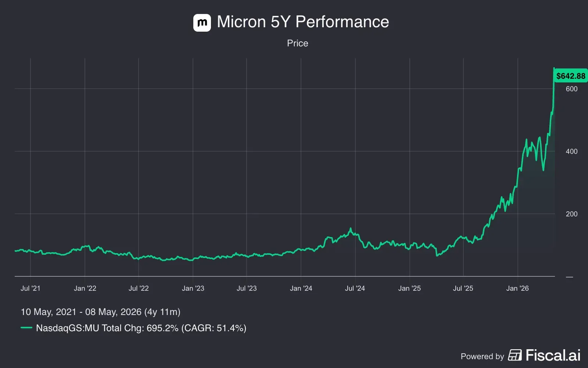Image resolution: width=588 pixels, height=368 pixels.
Task: Click the "Jan '25" axis label
Action: coord(409,288)
